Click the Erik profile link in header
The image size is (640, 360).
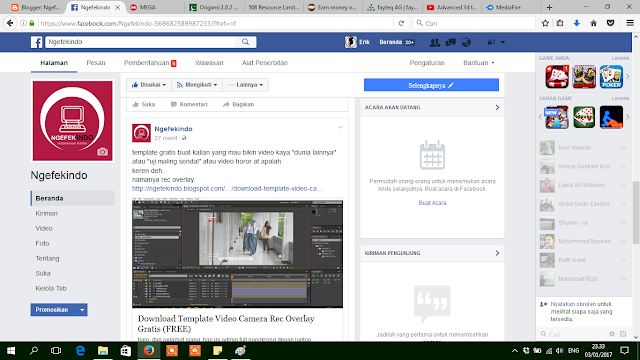[358, 42]
